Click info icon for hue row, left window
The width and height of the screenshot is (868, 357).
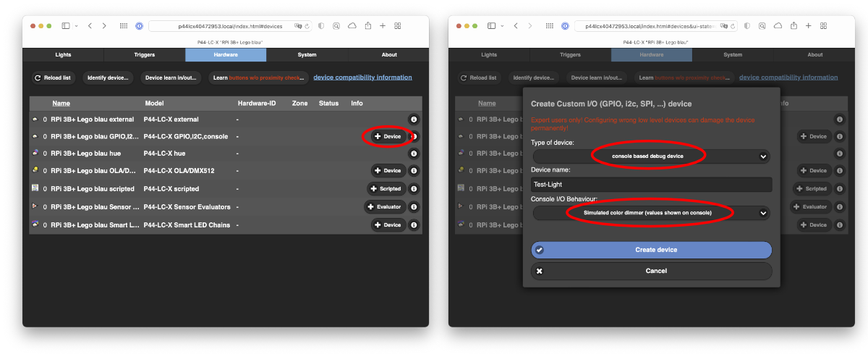(414, 154)
